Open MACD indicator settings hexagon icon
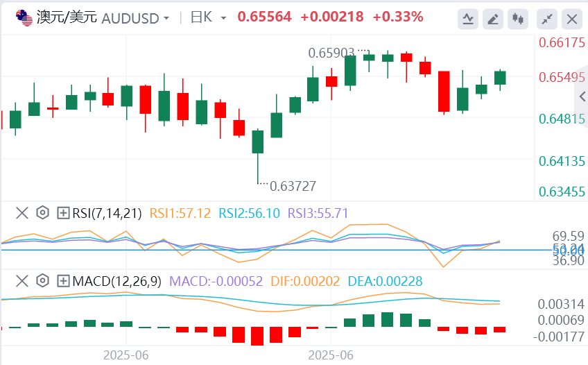The width and height of the screenshot is (588, 365). (43, 281)
